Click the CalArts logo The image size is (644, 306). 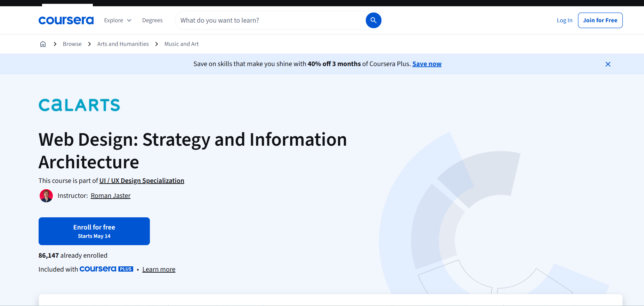pos(79,105)
